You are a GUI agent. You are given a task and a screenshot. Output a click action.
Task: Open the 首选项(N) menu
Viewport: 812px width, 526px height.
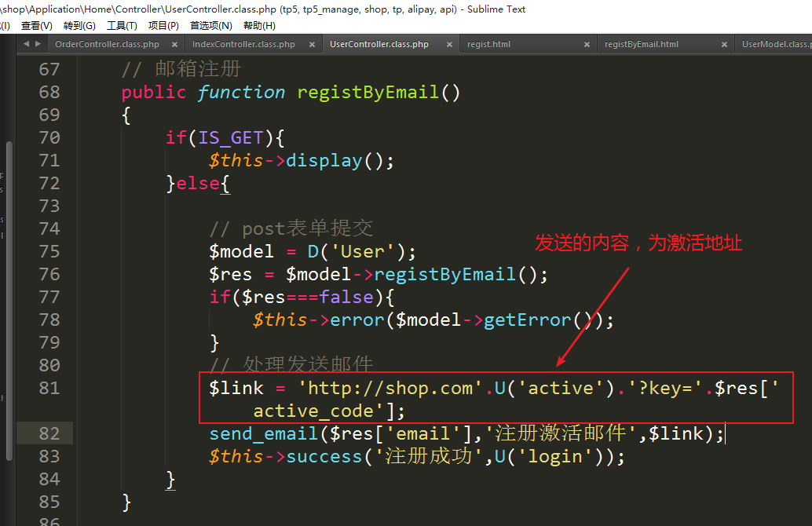coord(210,25)
